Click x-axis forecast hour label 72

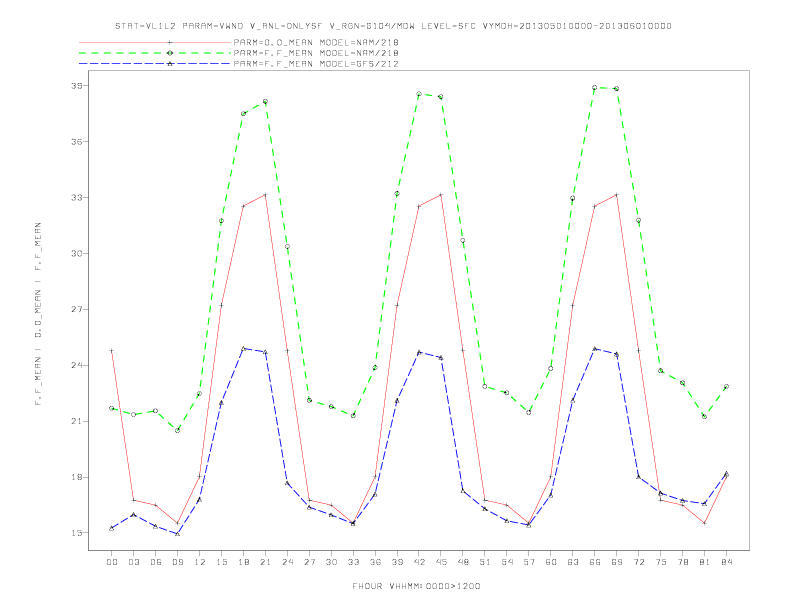point(639,562)
